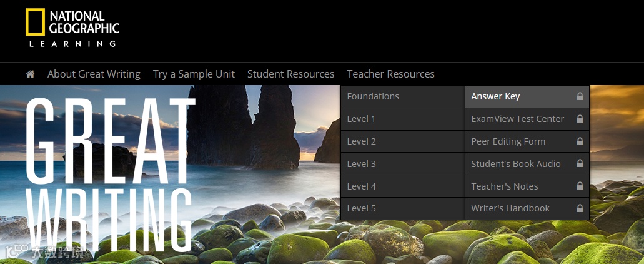Click lock icon beside Peer Editing Form
644x264 pixels.
tap(580, 141)
